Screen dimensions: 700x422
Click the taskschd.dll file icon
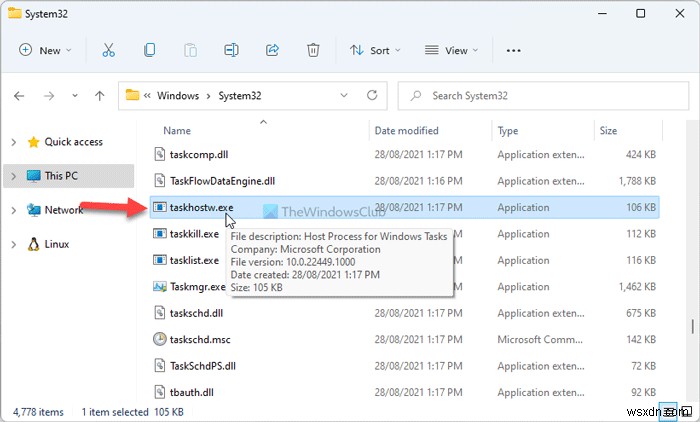coord(159,313)
